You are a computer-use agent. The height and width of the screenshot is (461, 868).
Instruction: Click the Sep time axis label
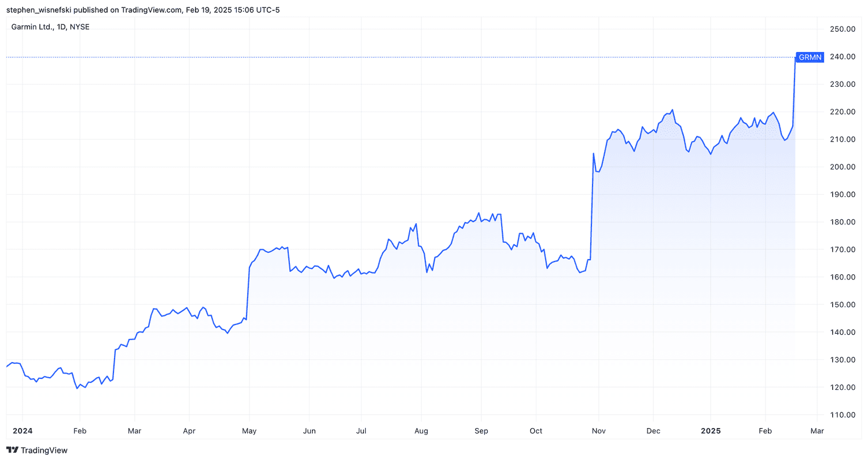481,431
